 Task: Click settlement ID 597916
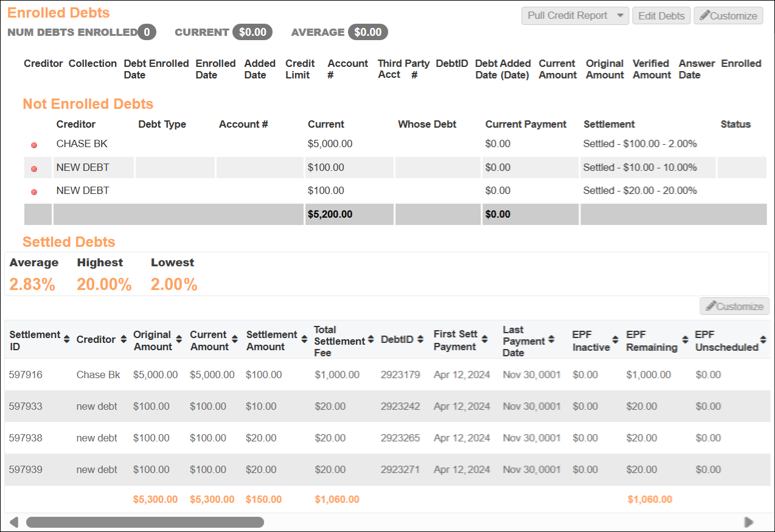point(26,375)
